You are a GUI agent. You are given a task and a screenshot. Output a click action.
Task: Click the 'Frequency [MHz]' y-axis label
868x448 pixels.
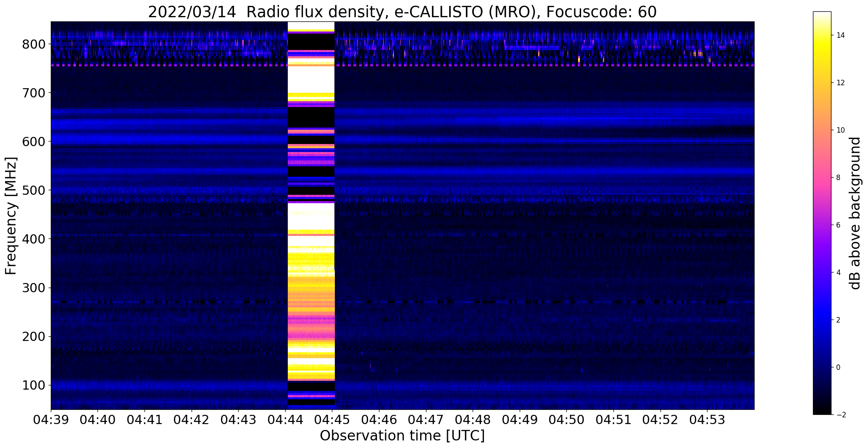coord(11,216)
